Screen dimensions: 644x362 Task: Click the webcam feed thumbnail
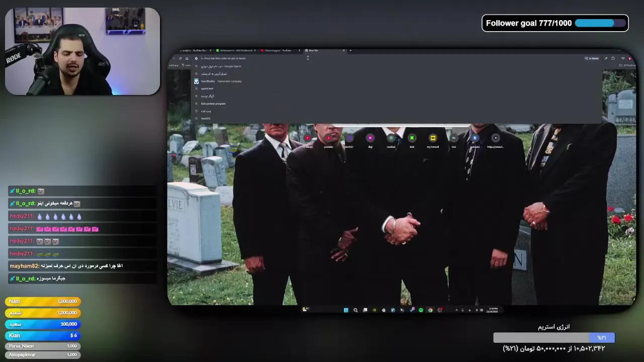click(x=83, y=51)
